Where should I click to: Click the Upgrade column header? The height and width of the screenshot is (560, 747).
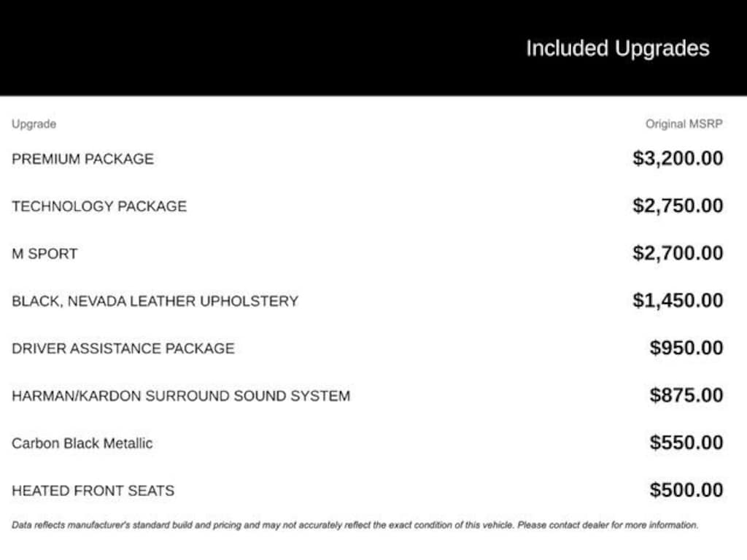coord(34,124)
